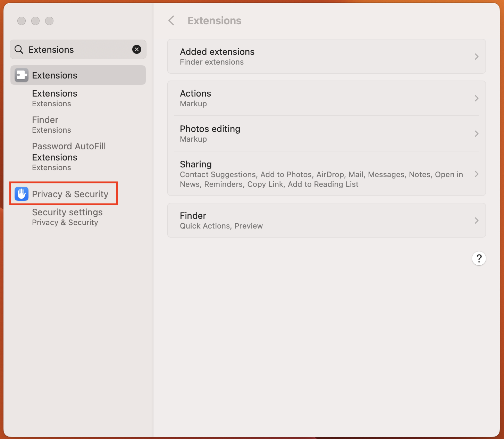Expand the Added extensions row chevron
This screenshot has height=439, width=504.
click(x=477, y=57)
